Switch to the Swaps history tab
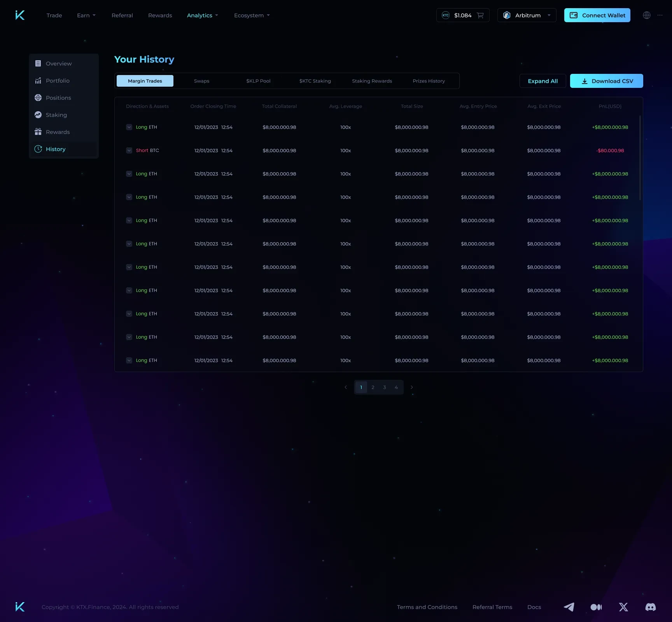 [x=201, y=81]
